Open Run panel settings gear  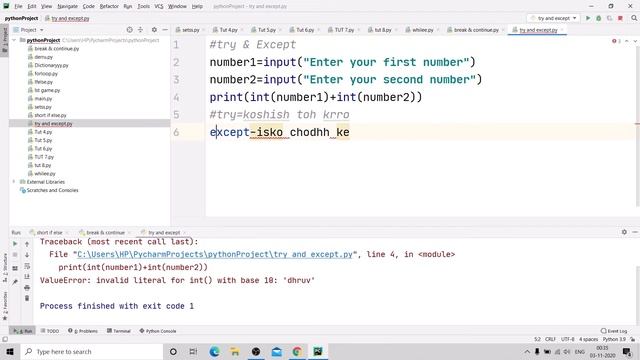click(624, 232)
